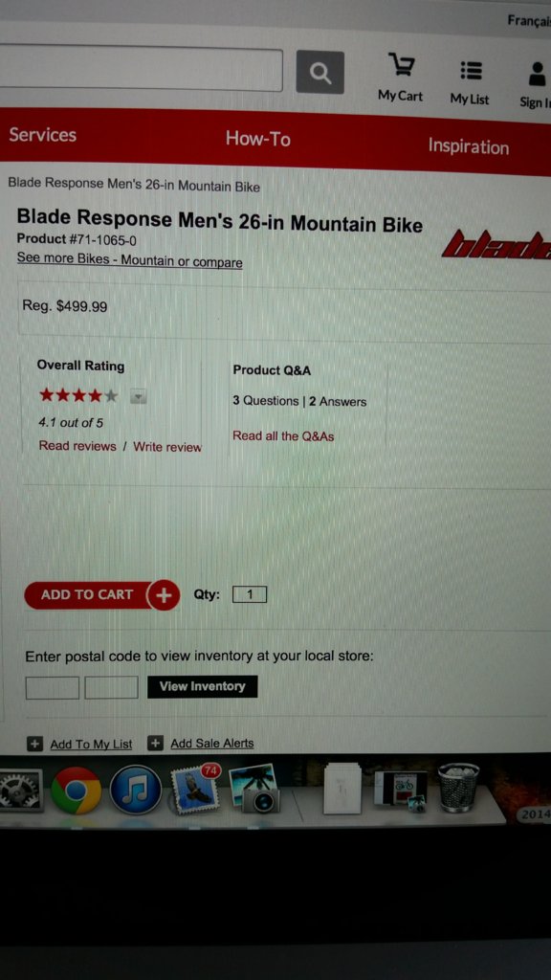
Task: Open the Services menu tab
Action: [42, 135]
